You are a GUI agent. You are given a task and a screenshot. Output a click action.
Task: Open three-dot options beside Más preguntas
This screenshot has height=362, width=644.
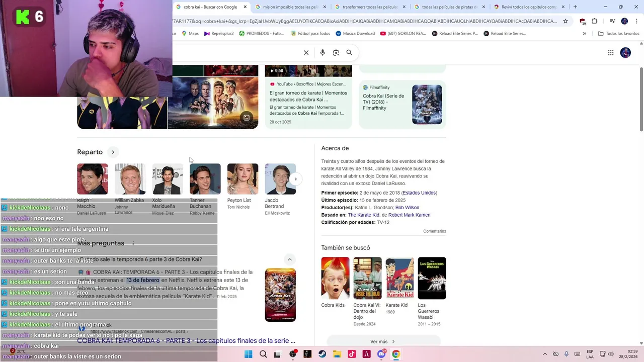click(133, 243)
